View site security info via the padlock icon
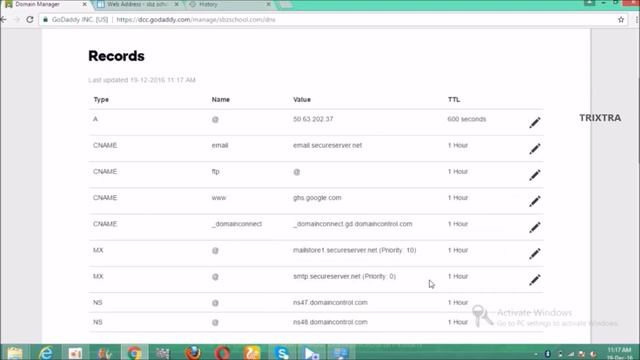 [45, 19]
